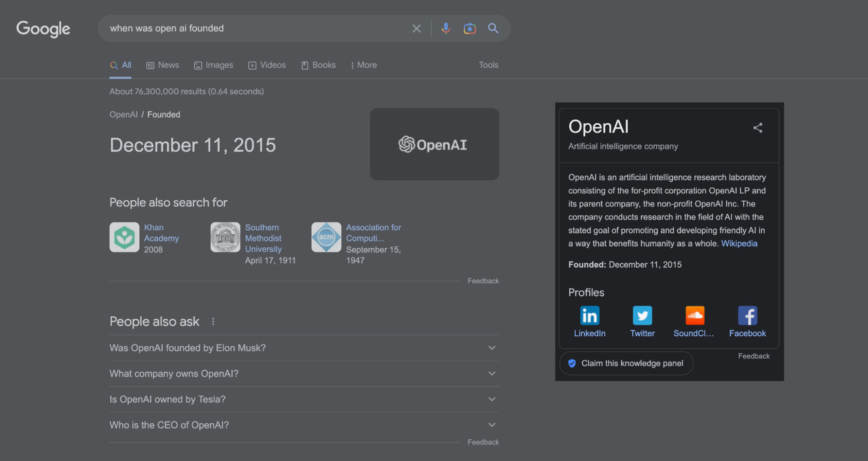Click the Tools button

click(488, 65)
